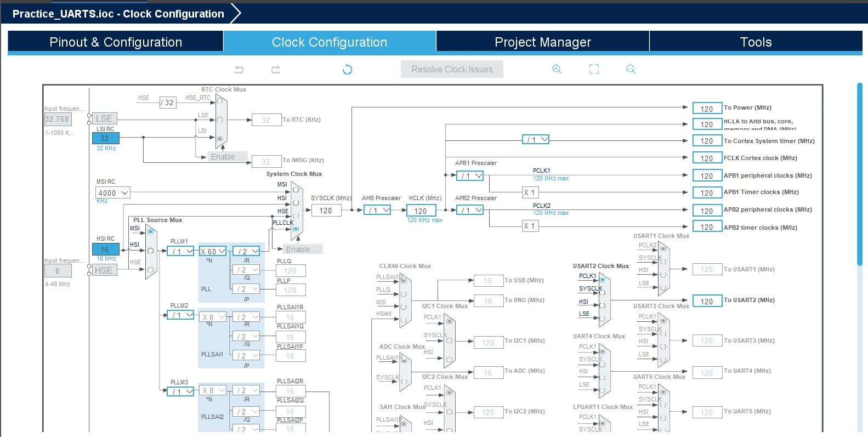This screenshot has width=868, height=437.
Task: Switch to the Clock Configuration tab
Action: (330, 42)
